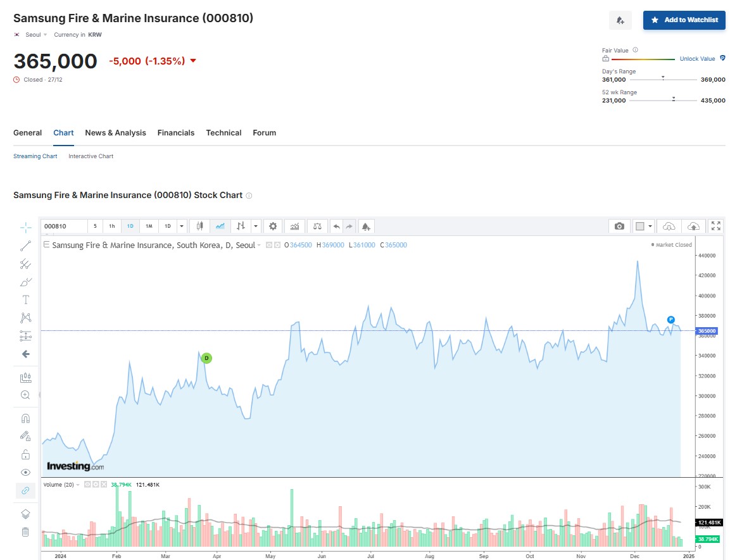Activate the zoom-in magnifier tool
Viewport: 730px width, 560px height.
[x=25, y=395]
